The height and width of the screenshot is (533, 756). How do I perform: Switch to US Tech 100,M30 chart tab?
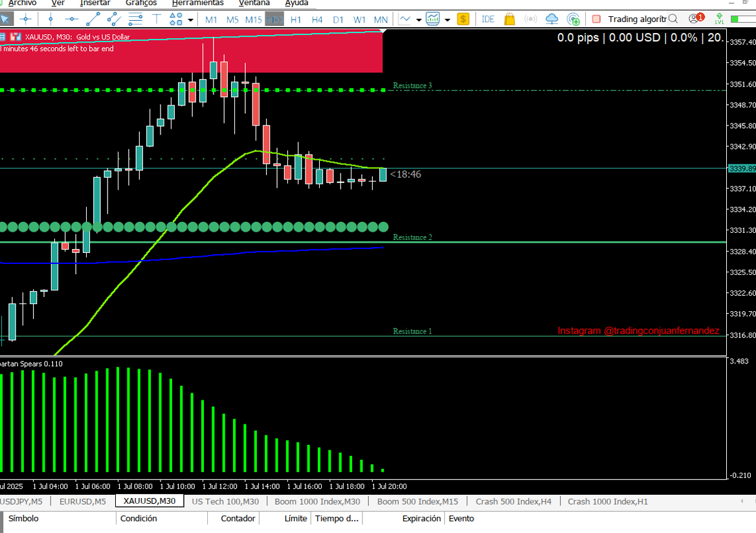[225, 501]
